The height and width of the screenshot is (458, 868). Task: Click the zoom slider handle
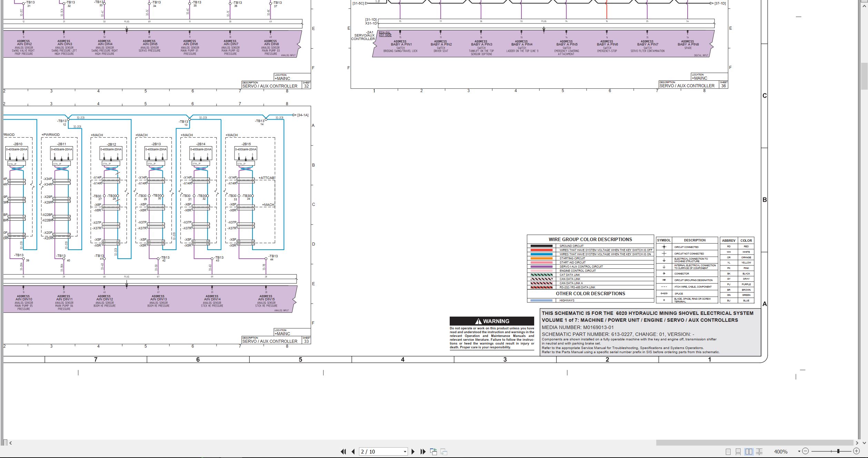point(838,451)
